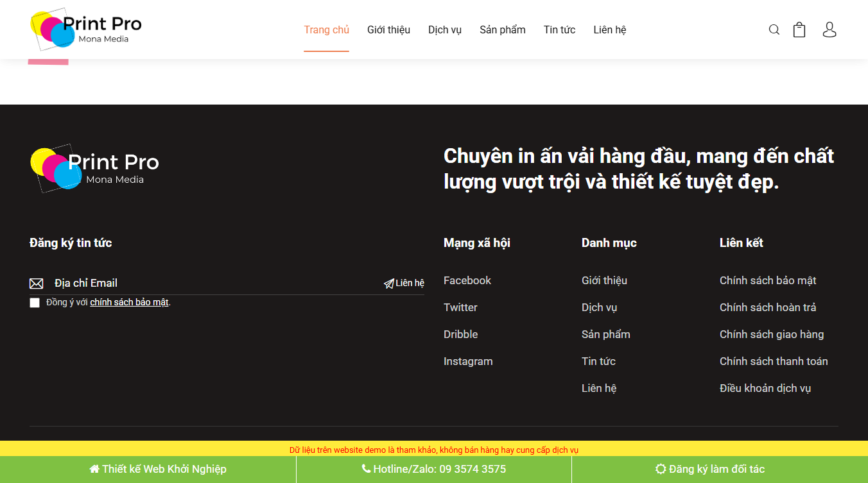The height and width of the screenshot is (483, 868).
Task: Open Chính sách thanh toán link
Action: [x=774, y=361]
